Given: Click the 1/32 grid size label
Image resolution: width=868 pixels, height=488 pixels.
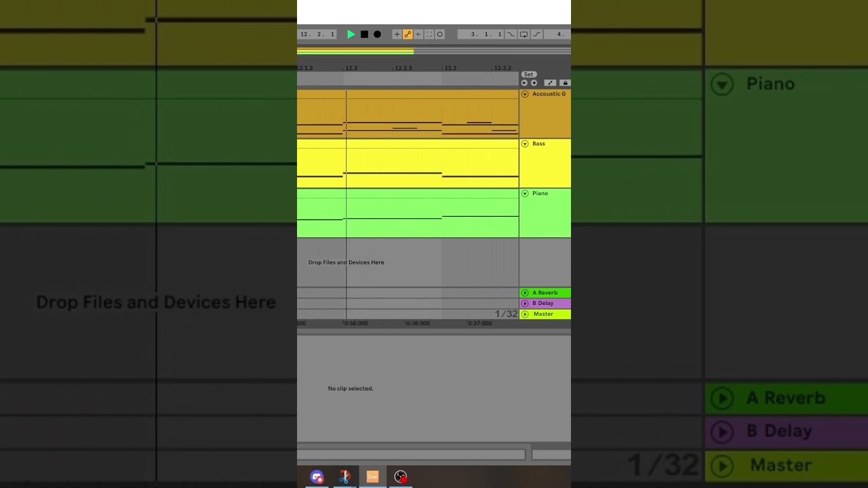Looking at the screenshot, I should (506, 314).
